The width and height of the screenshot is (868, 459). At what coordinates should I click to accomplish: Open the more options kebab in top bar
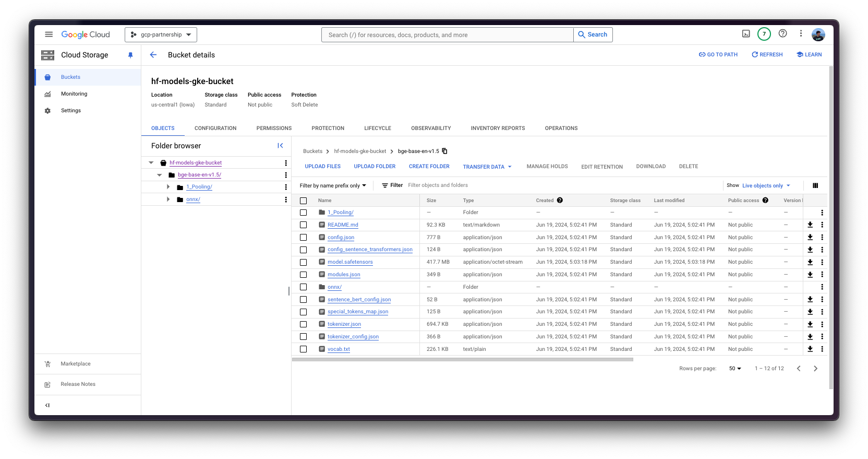pyautogui.click(x=801, y=34)
